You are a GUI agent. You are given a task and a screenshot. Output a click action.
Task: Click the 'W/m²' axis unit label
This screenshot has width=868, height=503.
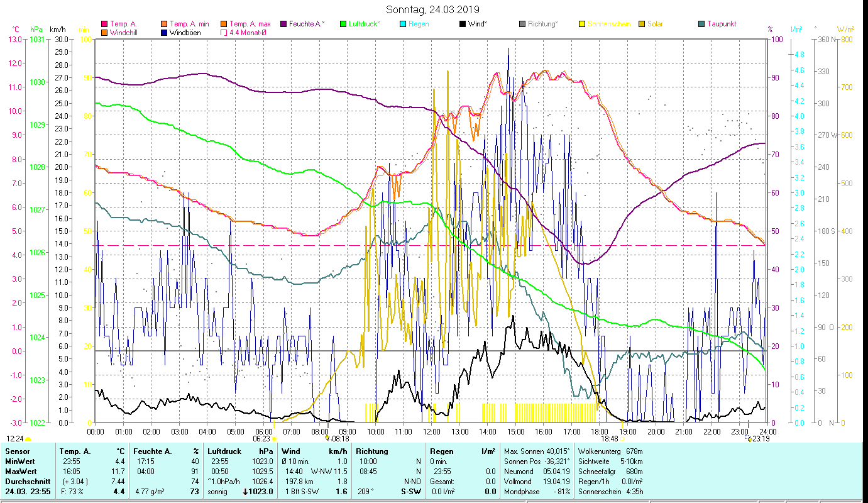pos(845,30)
